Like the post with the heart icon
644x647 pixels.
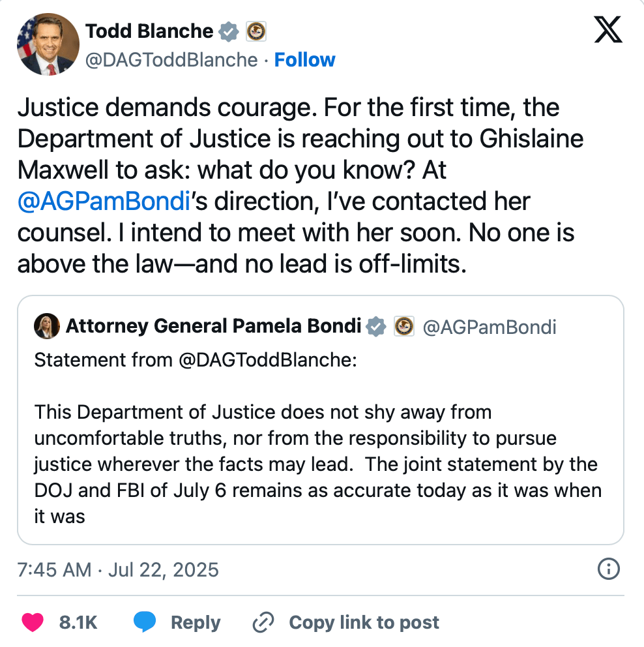(32, 622)
